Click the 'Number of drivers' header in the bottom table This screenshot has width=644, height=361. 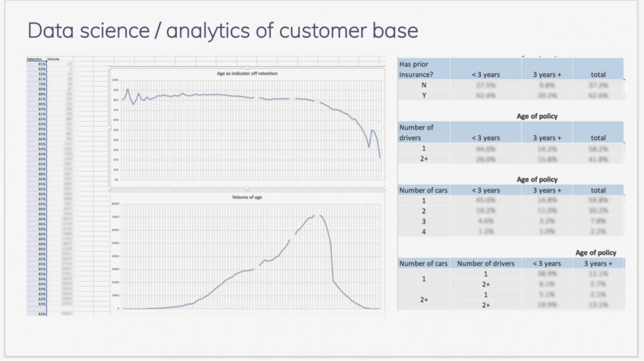click(486, 263)
